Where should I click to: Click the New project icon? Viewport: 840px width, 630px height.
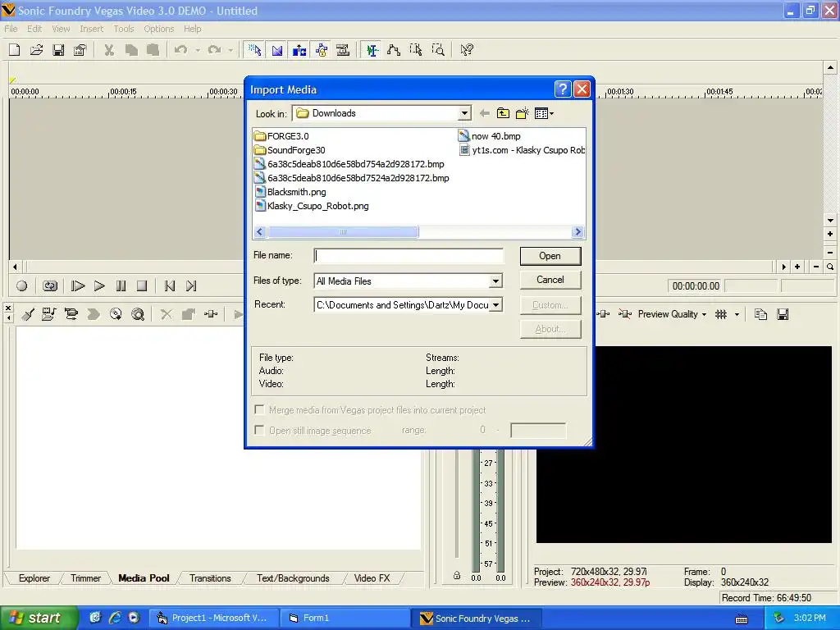tap(15, 50)
